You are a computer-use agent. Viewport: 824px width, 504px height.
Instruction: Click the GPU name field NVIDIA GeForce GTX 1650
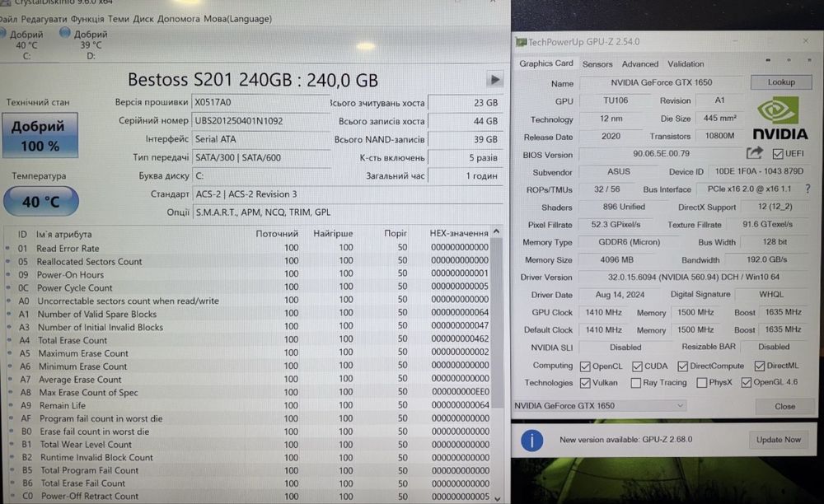[x=661, y=82]
